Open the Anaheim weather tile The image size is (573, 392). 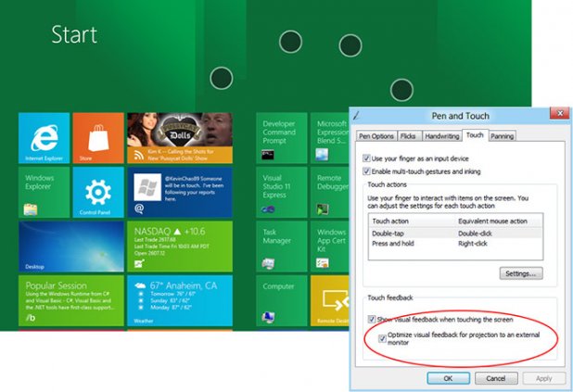click(x=180, y=300)
